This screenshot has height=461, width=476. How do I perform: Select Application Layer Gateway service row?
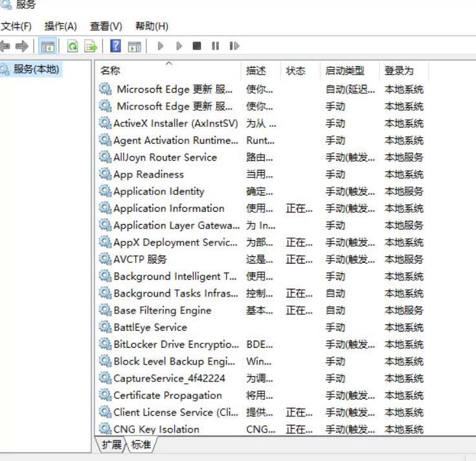click(x=262, y=225)
